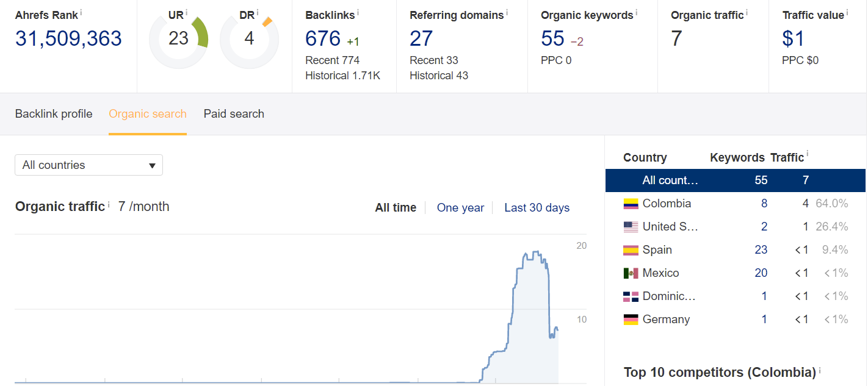The height and width of the screenshot is (386, 868).
Task: Click Spain country name
Action: [657, 250]
